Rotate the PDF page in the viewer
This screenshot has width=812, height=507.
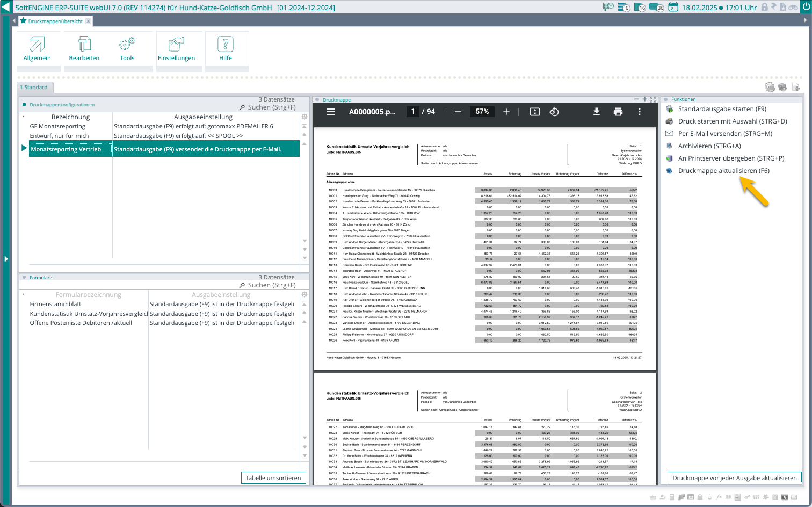point(554,112)
